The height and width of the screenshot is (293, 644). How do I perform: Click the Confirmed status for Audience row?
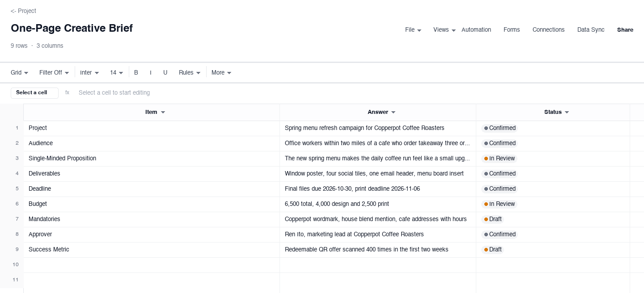pyautogui.click(x=500, y=143)
